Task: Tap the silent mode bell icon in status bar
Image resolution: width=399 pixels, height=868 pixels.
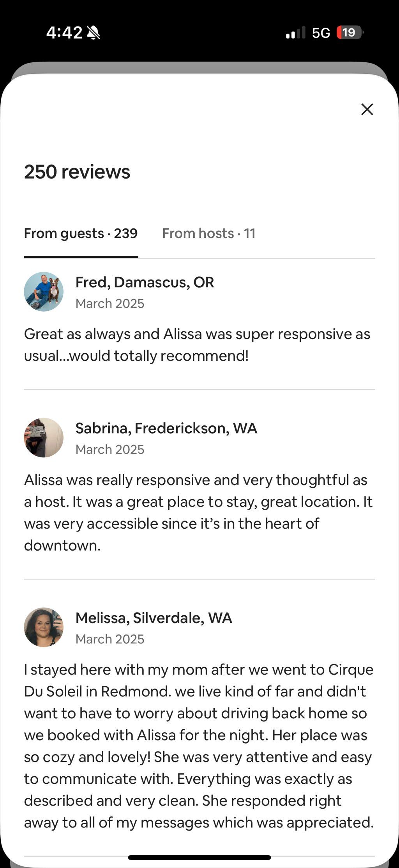Action: pos(94,33)
